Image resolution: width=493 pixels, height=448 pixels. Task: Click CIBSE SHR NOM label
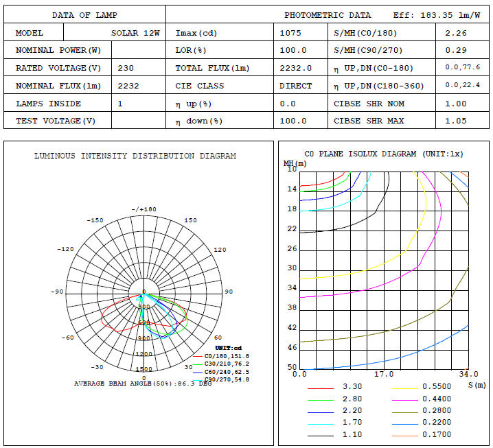(369, 104)
